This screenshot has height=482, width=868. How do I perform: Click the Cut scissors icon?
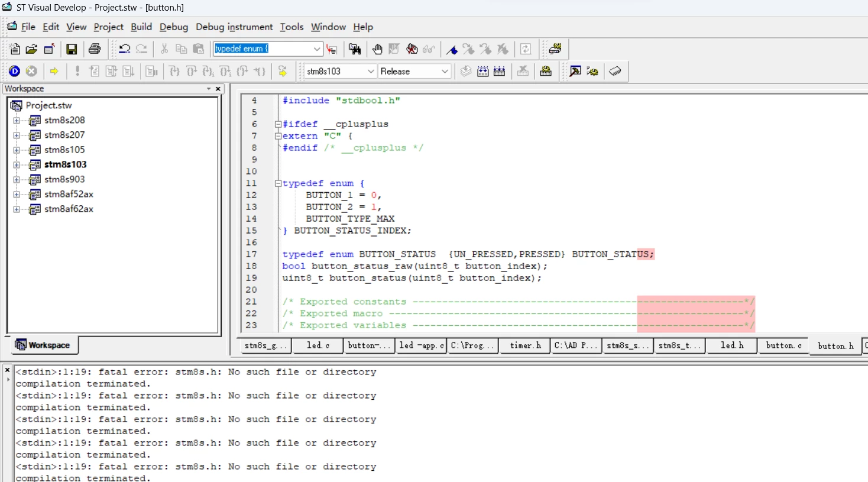pos(164,49)
